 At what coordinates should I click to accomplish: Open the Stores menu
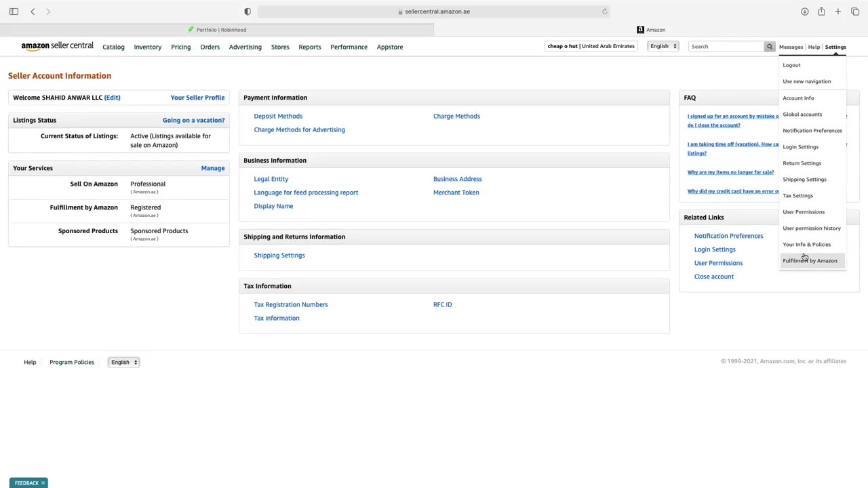coord(280,47)
